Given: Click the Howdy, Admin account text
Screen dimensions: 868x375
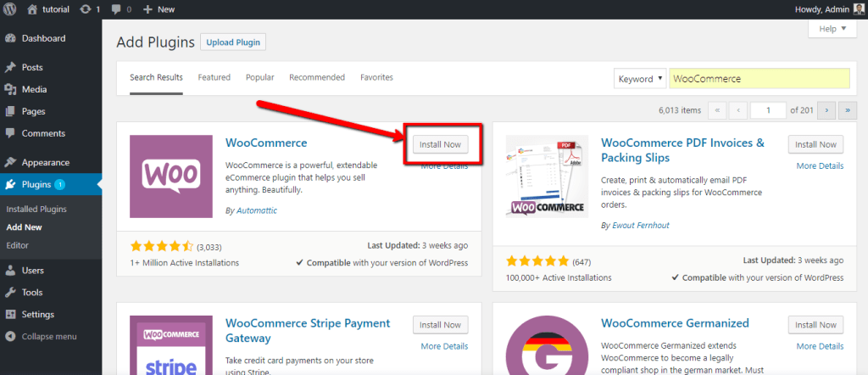Looking at the screenshot, I should [821, 8].
